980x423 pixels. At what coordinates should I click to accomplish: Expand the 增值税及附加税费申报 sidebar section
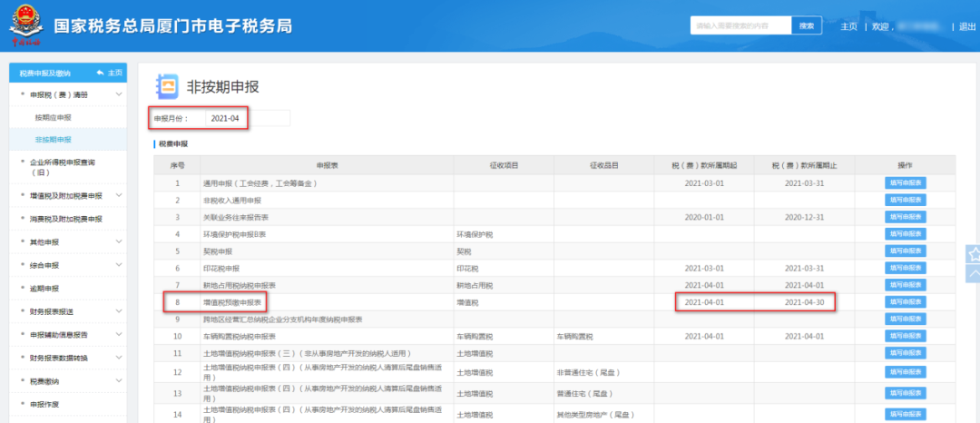tap(119, 195)
